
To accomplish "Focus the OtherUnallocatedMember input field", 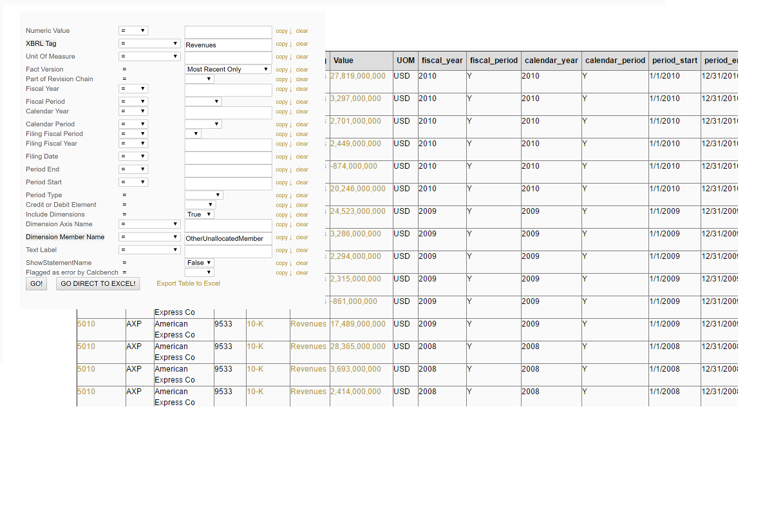I will [228, 238].
